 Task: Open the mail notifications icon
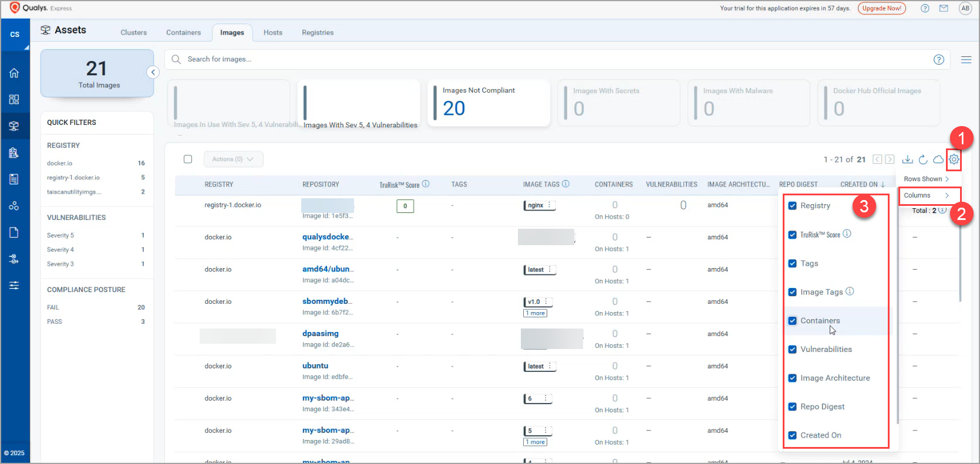[944, 8]
